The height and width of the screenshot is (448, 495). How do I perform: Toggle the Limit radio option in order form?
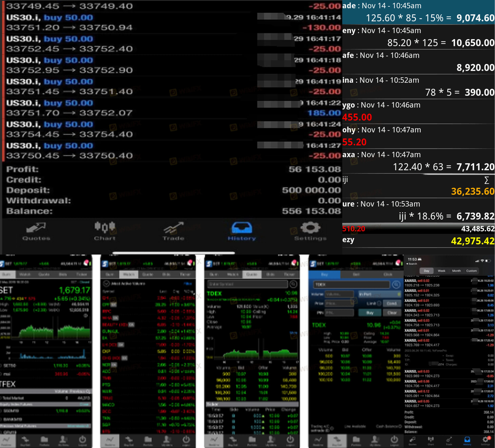click(379, 303)
